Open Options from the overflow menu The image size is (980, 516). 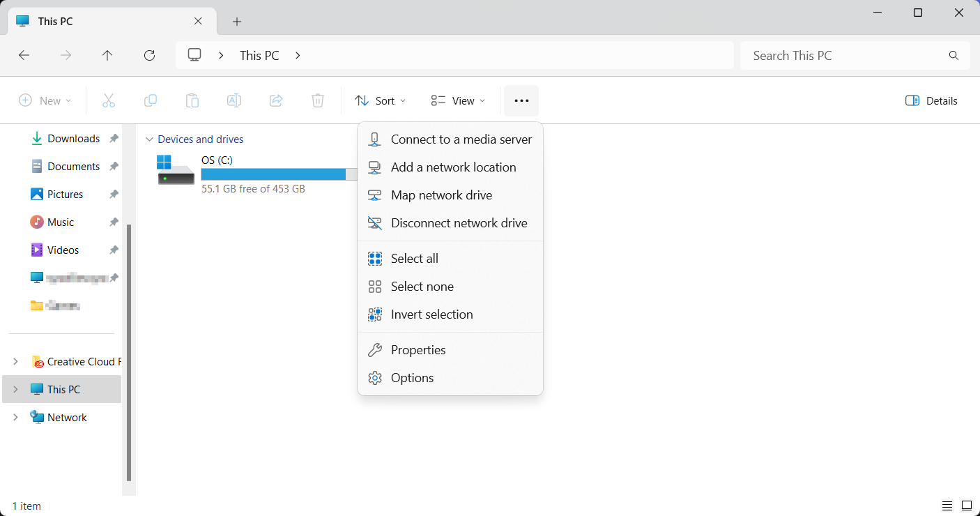pos(412,378)
